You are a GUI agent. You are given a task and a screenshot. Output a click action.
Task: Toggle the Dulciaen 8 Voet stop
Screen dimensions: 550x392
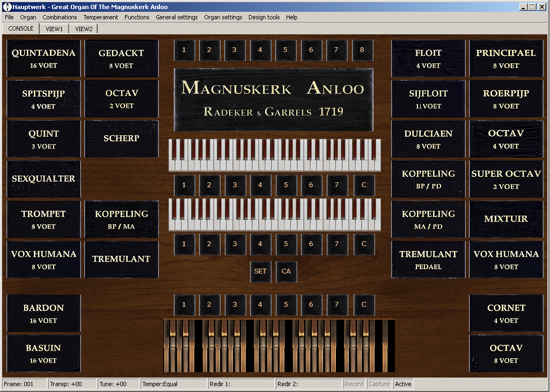coord(428,139)
